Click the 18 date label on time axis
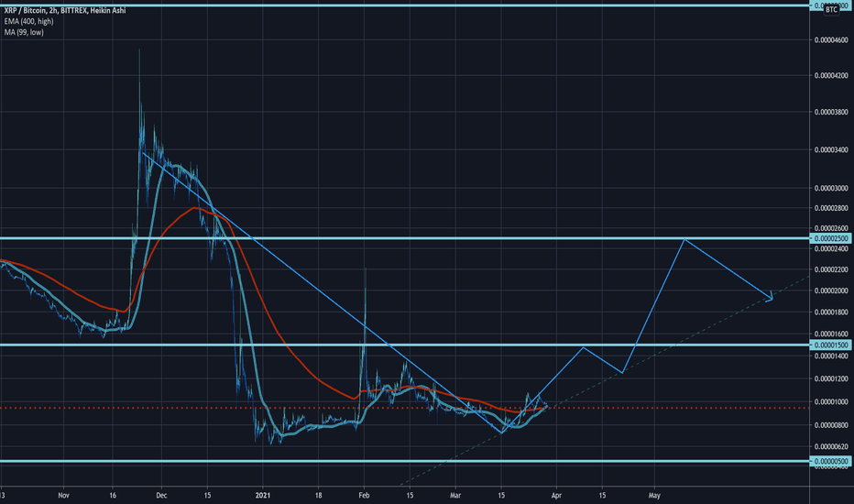 [318, 495]
